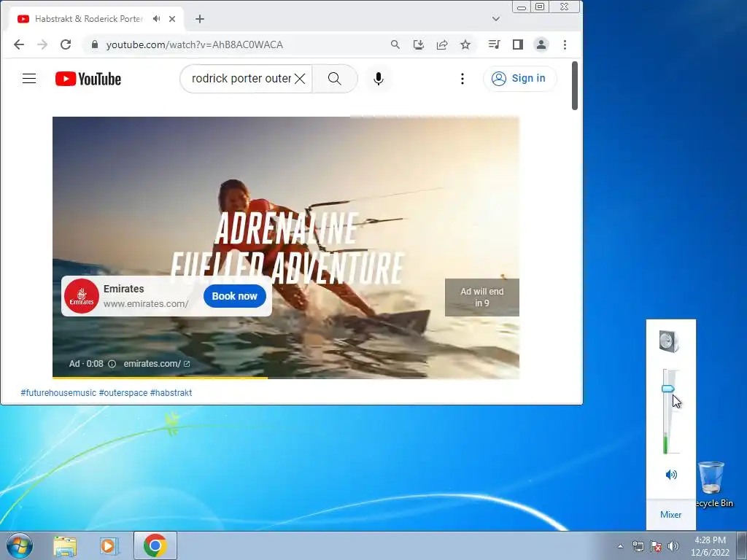This screenshot has height=560, width=747.
Task: Open the Windows Start menu orb
Action: [20, 545]
